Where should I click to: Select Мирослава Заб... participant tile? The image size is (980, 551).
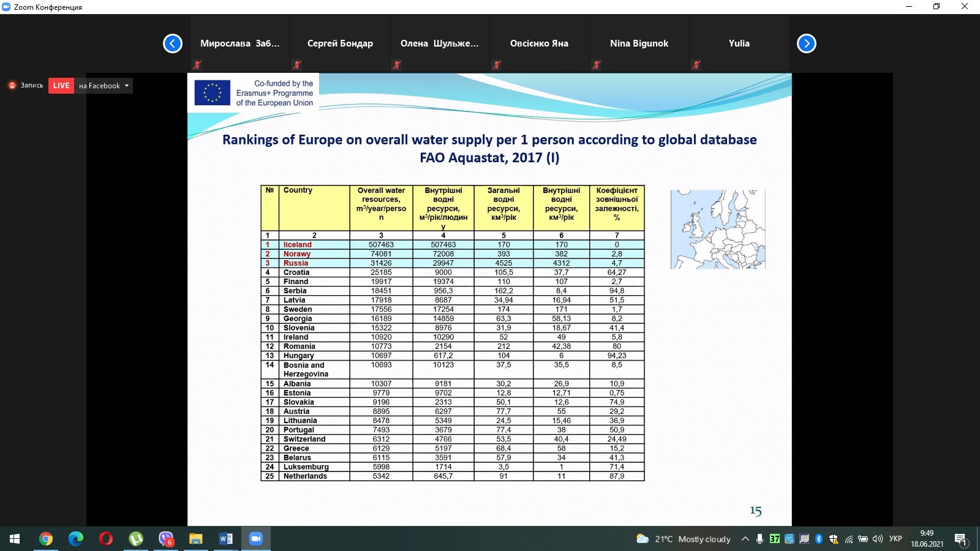(240, 44)
